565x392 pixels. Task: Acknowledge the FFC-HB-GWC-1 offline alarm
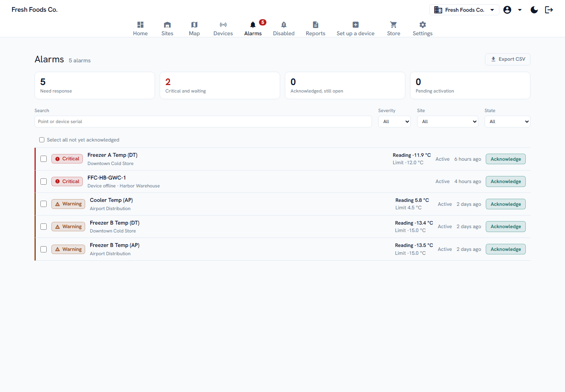(506, 181)
